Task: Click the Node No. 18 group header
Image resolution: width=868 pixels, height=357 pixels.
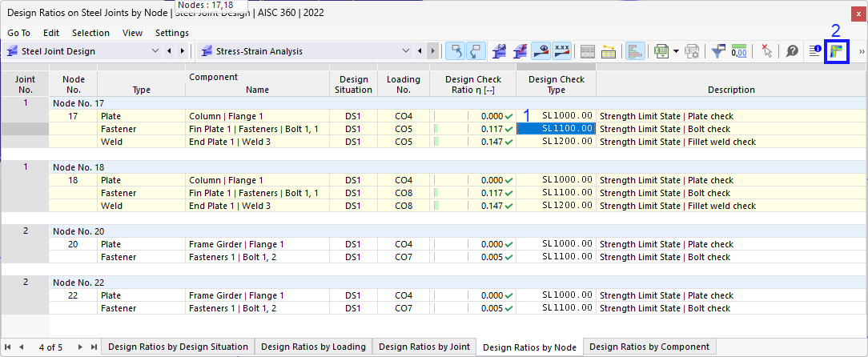Action: point(458,167)
